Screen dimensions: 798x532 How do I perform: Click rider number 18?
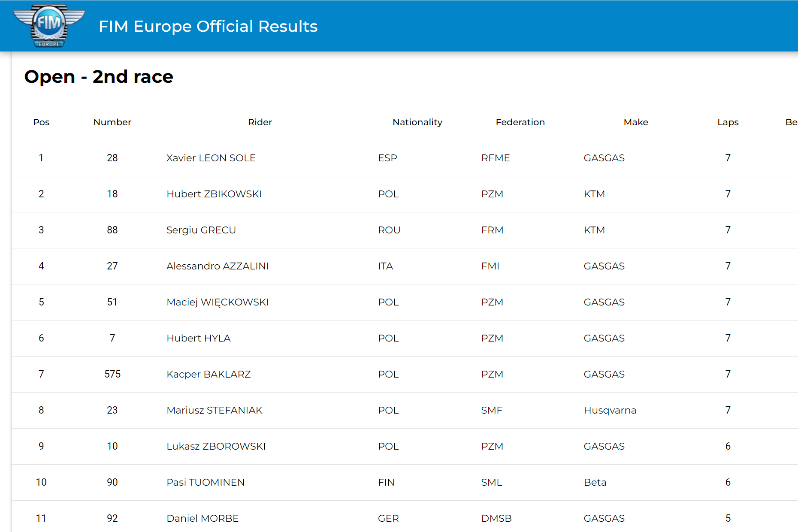112,194
